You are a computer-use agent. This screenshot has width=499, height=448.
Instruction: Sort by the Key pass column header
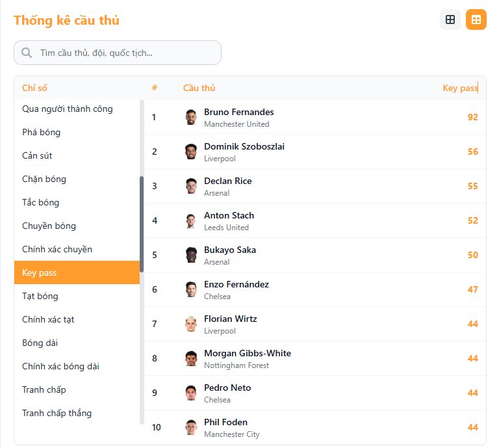[x=459, y=88]
